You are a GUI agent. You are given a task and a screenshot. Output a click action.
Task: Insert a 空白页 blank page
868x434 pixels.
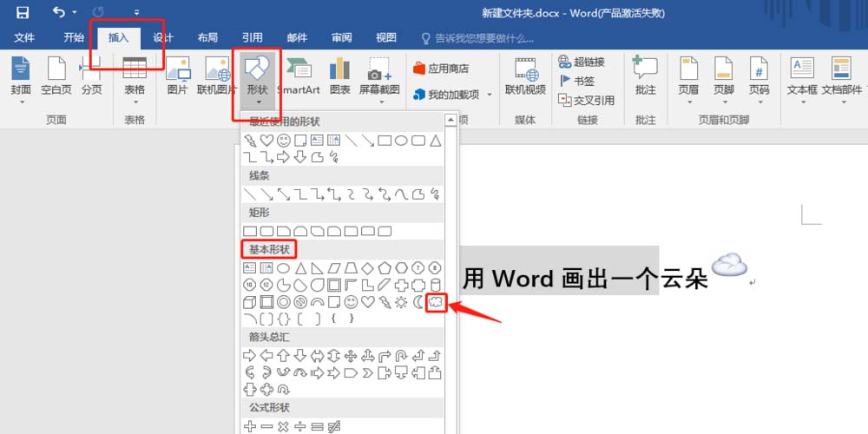coord(56,76)
